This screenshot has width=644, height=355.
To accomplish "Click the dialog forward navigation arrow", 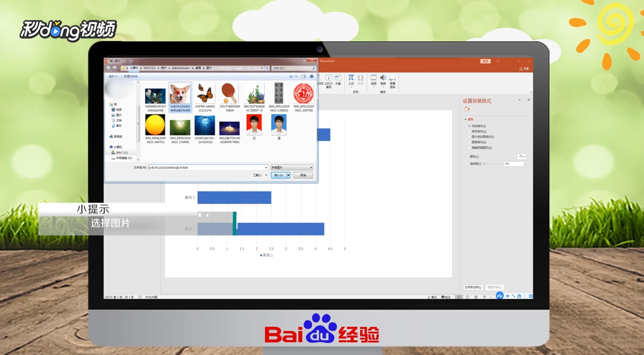I will click(x=115, y=68).
